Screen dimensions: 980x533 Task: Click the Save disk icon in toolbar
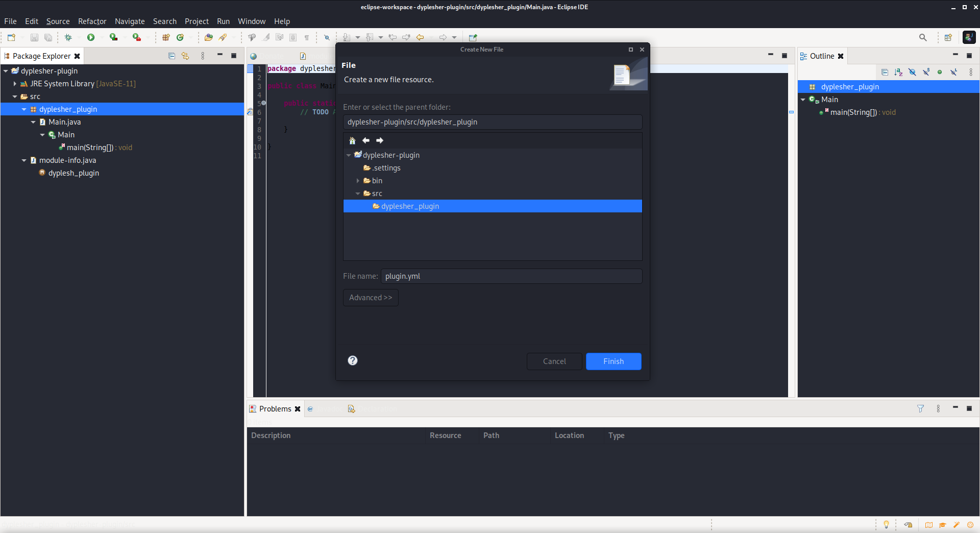(x=34, y=37)
